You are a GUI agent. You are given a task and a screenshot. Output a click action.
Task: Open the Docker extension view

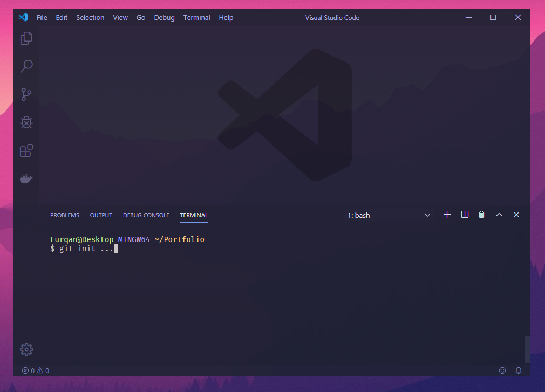pyautogui.click(x=26, y=178)
